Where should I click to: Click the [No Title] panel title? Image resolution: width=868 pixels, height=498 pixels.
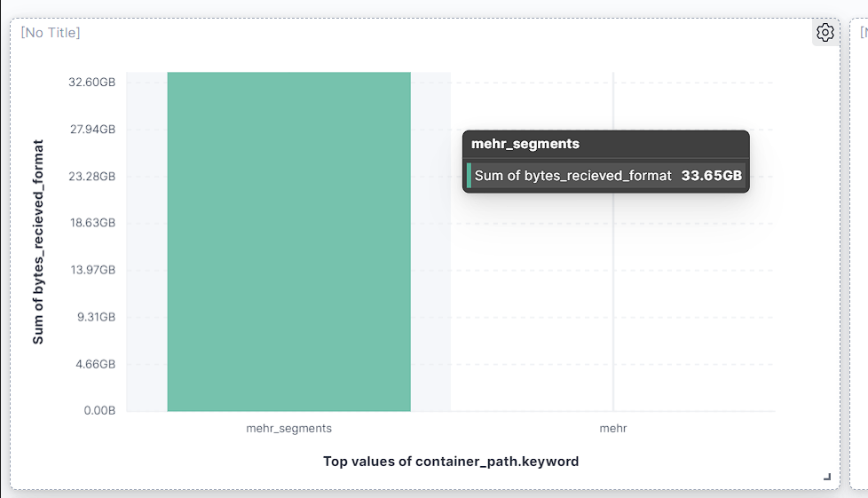click(x=51, y=33)
